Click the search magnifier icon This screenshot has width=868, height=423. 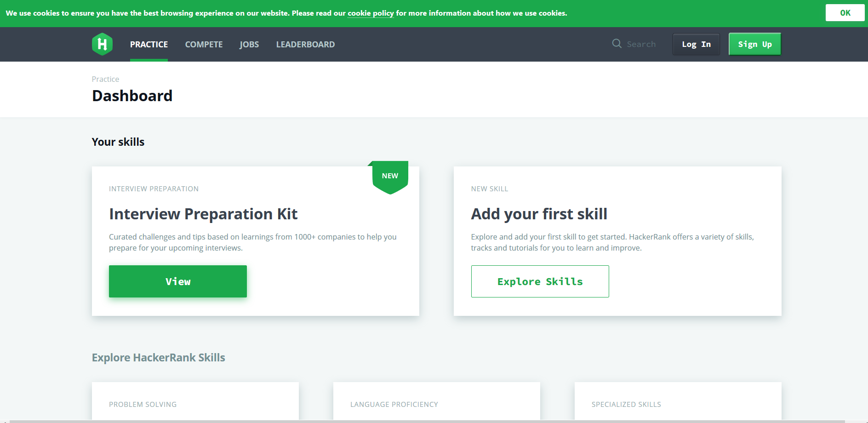pos(617,44)
